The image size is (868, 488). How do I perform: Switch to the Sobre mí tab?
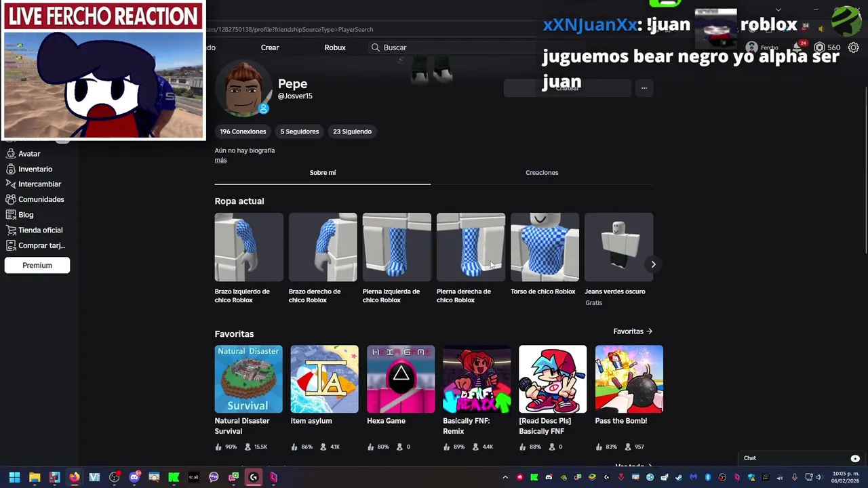323,173
